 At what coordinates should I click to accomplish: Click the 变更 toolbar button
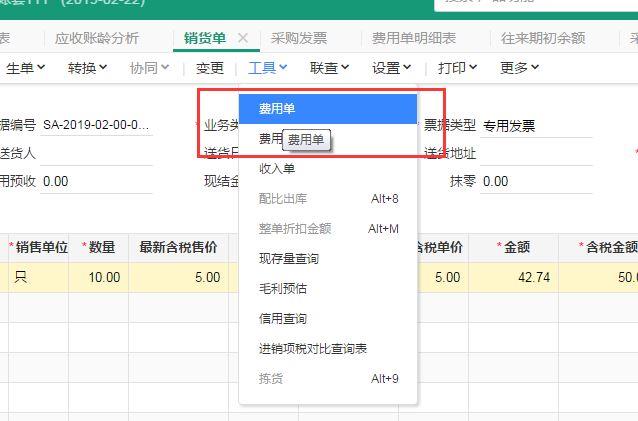210,68
